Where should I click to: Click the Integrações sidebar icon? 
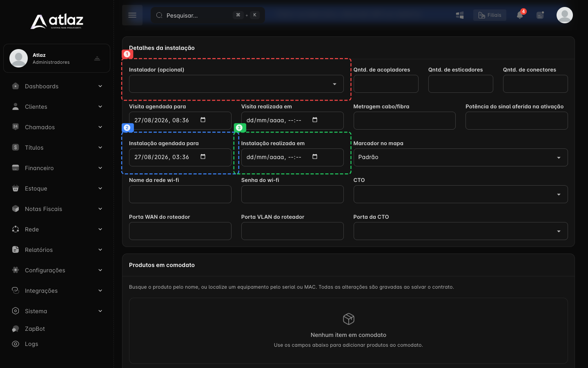(x=16, y=291)
